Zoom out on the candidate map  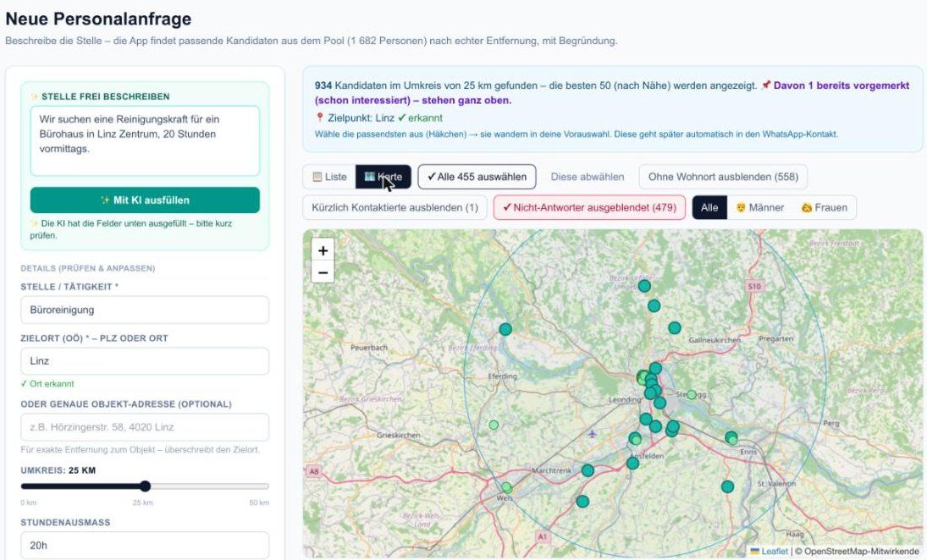click(x=323, y=272)
